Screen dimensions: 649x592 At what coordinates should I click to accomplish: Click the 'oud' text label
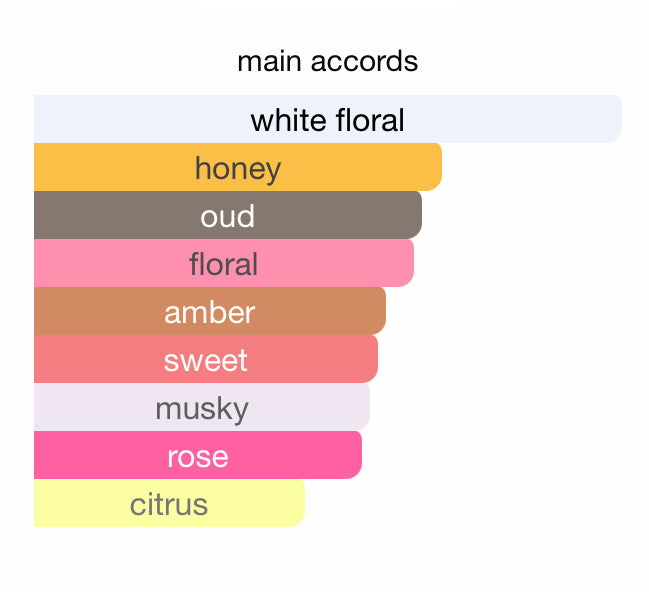[227, 216]
